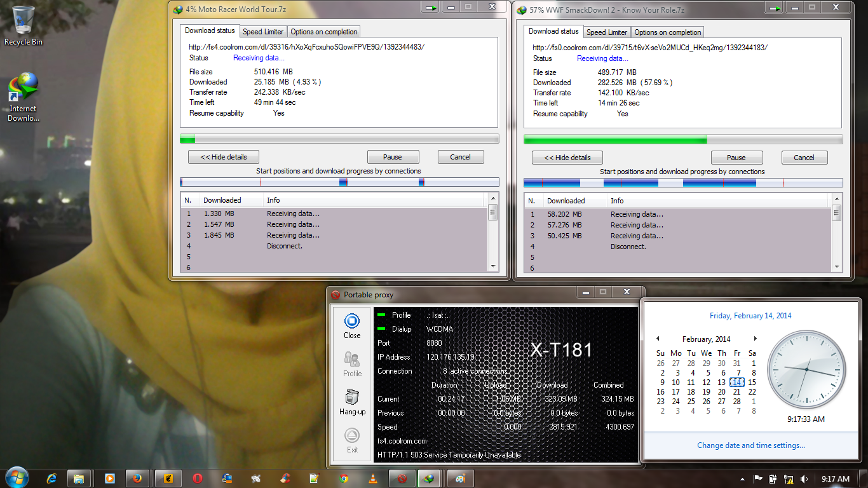Open the volume control in system tray
This screenshot has height=488, width=868.
click(804, 479)
